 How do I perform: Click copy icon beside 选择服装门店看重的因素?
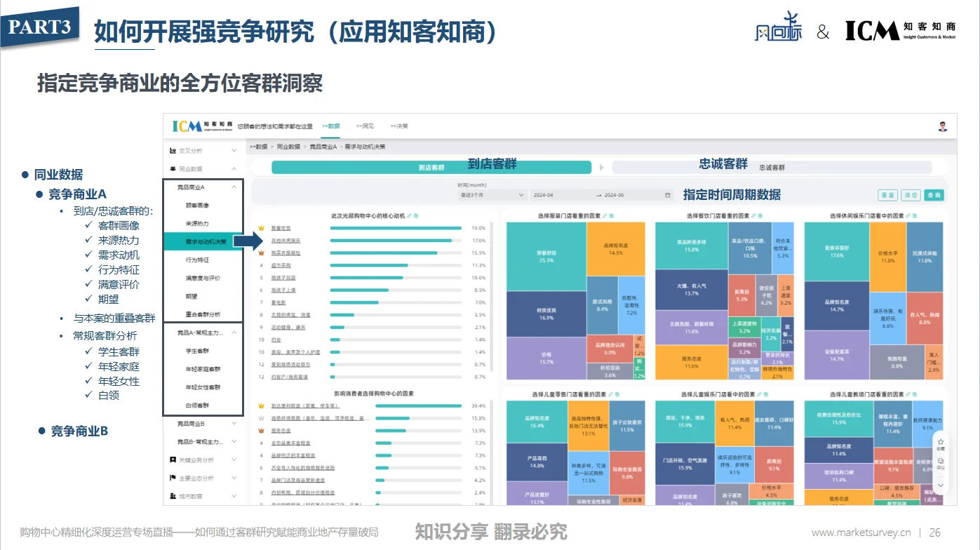point(612,216)
